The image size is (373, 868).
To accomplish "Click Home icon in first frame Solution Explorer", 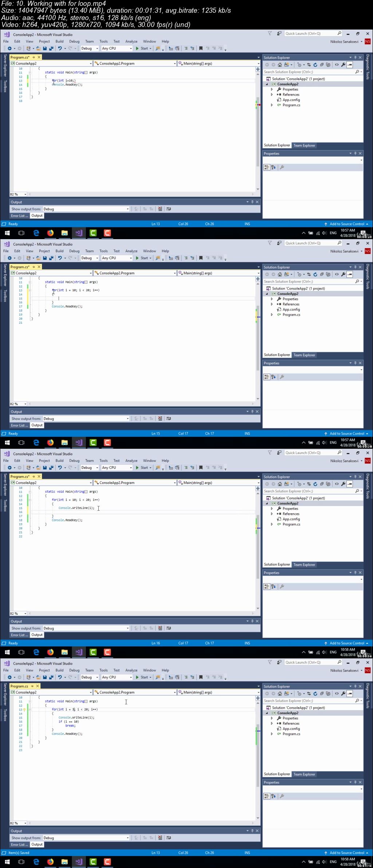I will 280,65.
